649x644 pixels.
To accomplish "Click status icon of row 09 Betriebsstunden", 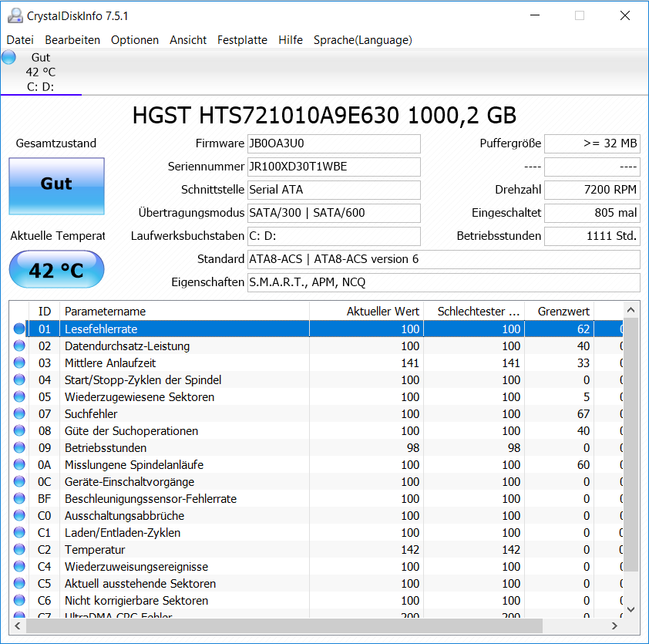I will pos(19,447).
